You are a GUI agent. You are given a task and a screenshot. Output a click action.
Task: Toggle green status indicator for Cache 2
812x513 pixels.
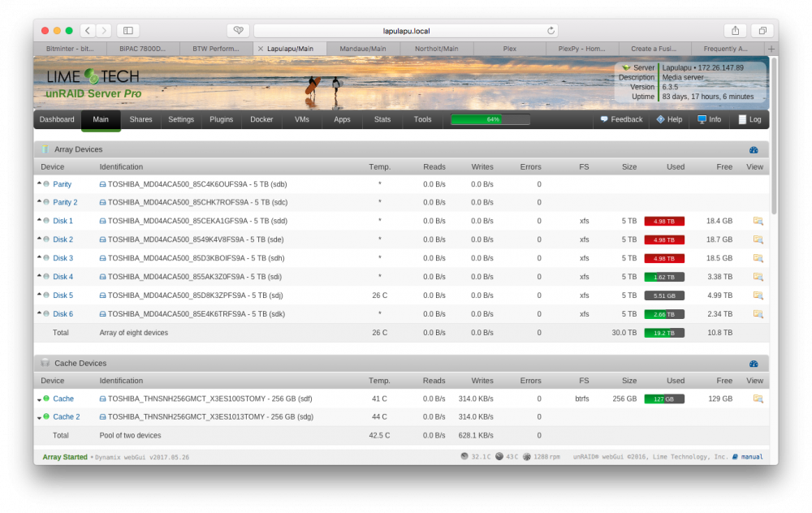point(46,416)
